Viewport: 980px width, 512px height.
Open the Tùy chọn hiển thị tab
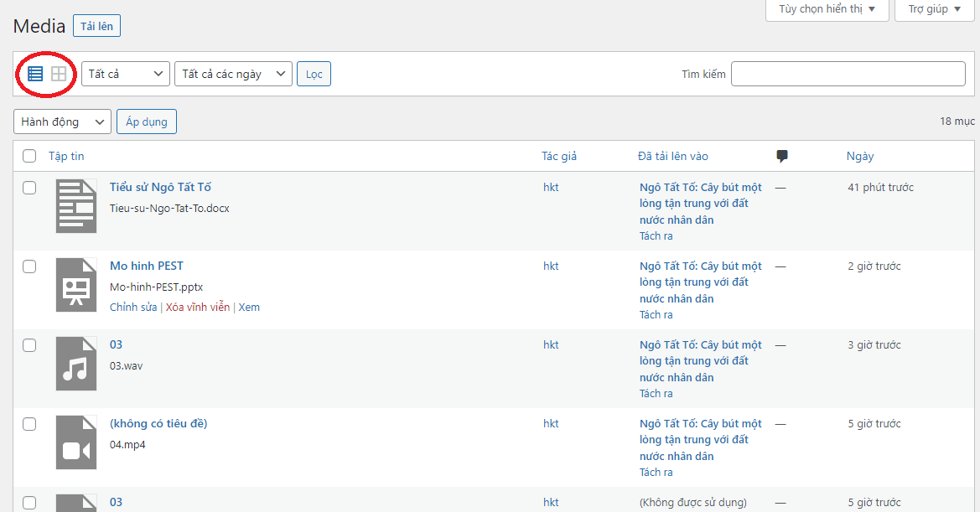[826, 9]
